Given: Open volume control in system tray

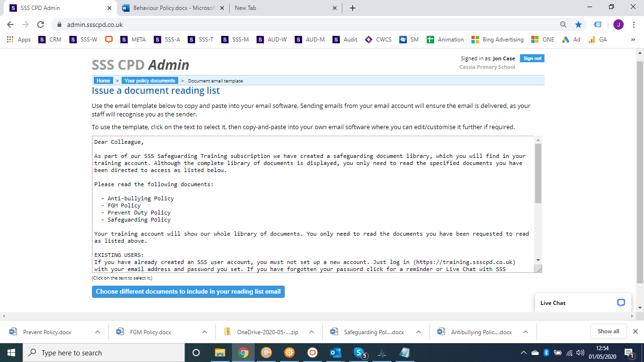Looking at the screenshot, I should 579,353.
